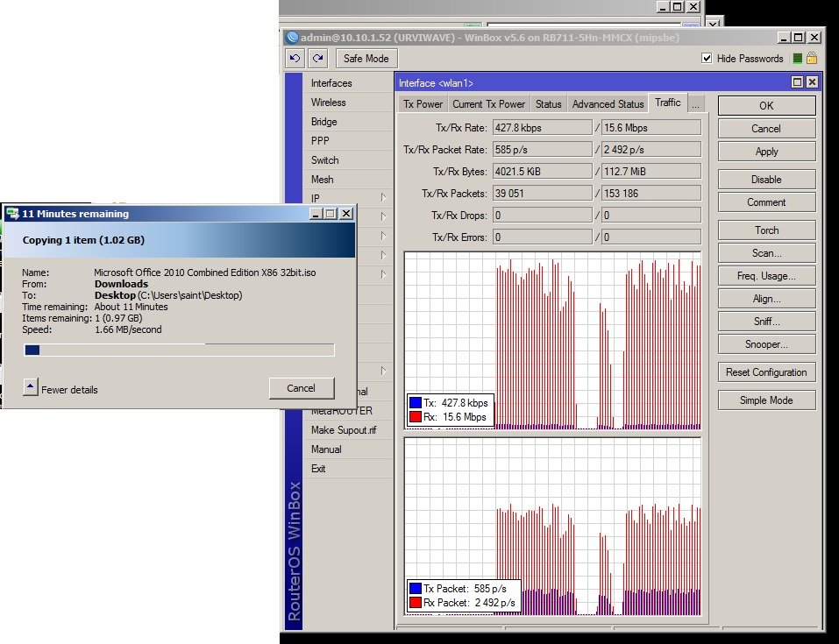
Task: Click the redo arrow icon in WinBox toolbar
Action: coord(317,59)
